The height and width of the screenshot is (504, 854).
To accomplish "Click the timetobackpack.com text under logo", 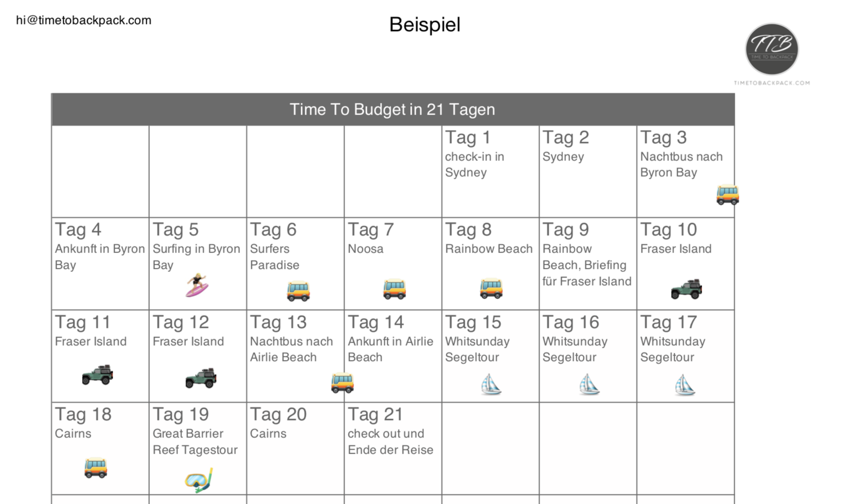I will point(771,82).
